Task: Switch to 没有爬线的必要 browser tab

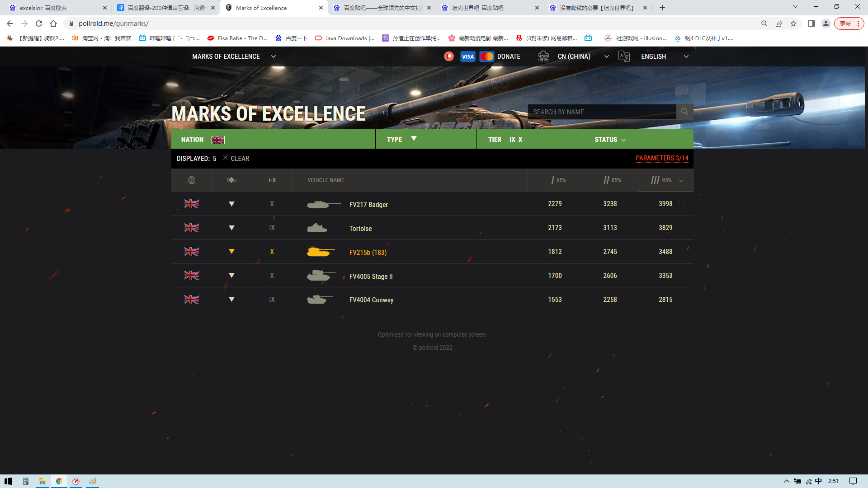Action: pyautogui.click(x=598, y=8)
